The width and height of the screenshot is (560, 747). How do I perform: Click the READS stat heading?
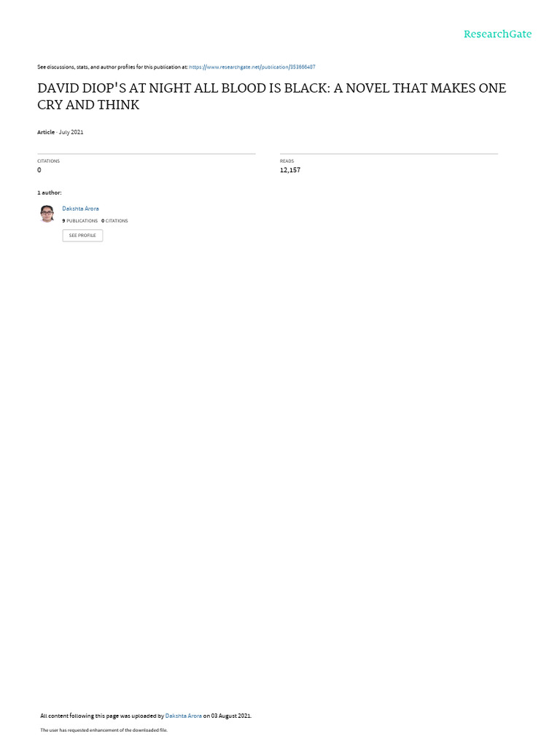coord(287,161)
